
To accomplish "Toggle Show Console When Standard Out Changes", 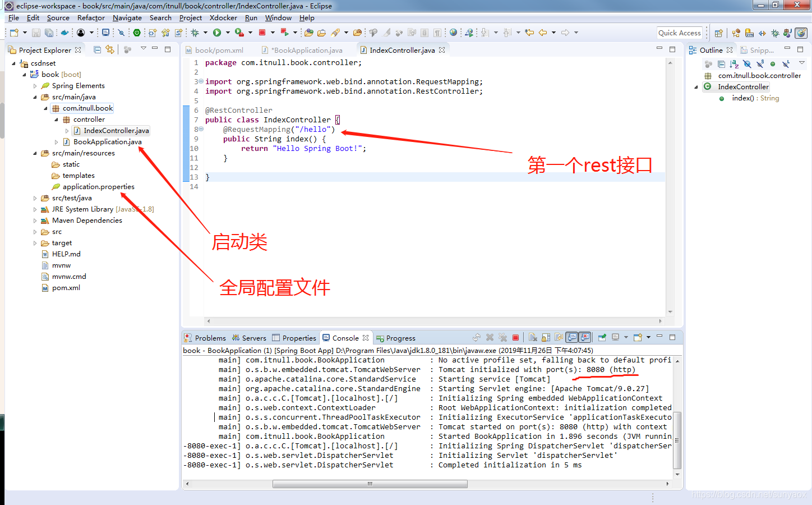I will (571, 337).
